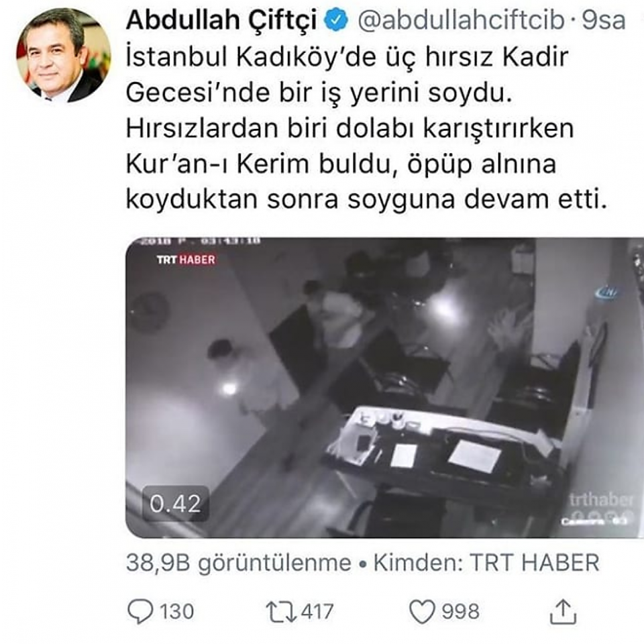Viewport: 644px width, 644px height.
Task: Open the share upload icon
Action: (563, 612)
